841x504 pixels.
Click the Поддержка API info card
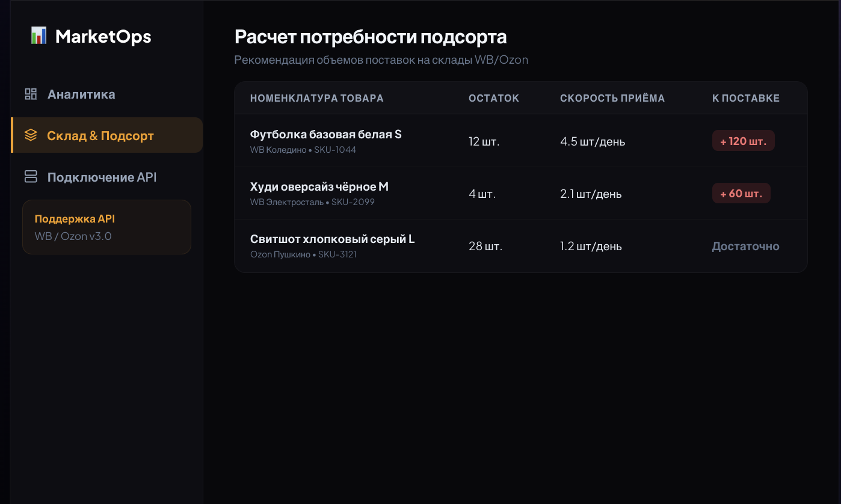pyautogui.click(x=106, y=227)
